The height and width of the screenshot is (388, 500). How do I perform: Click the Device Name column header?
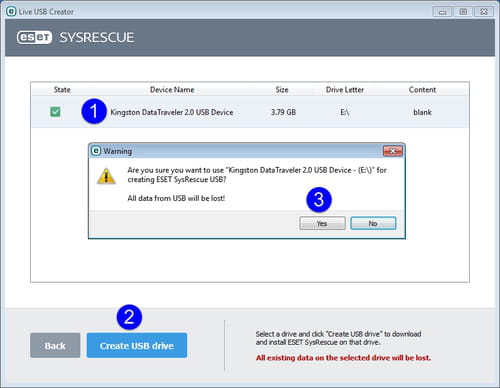click(172, 90)
